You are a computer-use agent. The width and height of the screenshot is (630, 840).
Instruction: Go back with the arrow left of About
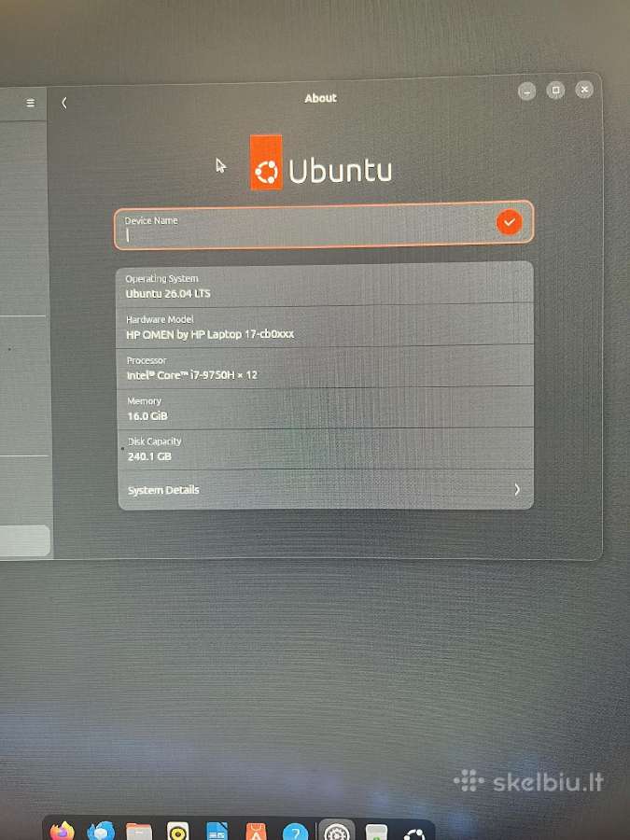coord(64,103)
